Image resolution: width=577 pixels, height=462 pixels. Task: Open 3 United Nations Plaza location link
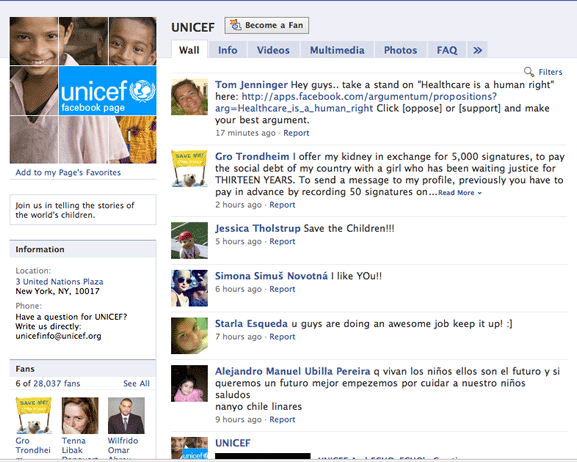coord(59,282)
